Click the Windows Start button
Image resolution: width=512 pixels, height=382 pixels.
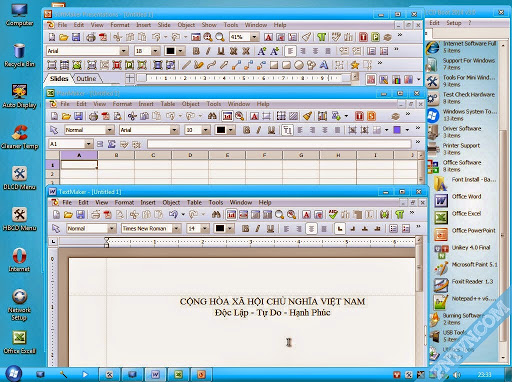coord(13,374)
